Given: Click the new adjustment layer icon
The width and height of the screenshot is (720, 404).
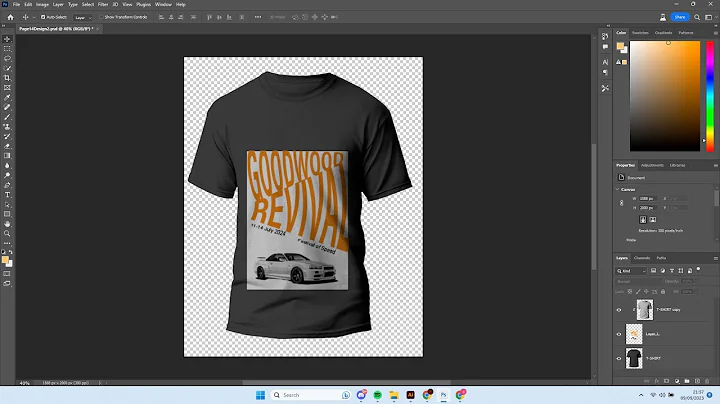Looking at the screenshot, I should [677, 381].
